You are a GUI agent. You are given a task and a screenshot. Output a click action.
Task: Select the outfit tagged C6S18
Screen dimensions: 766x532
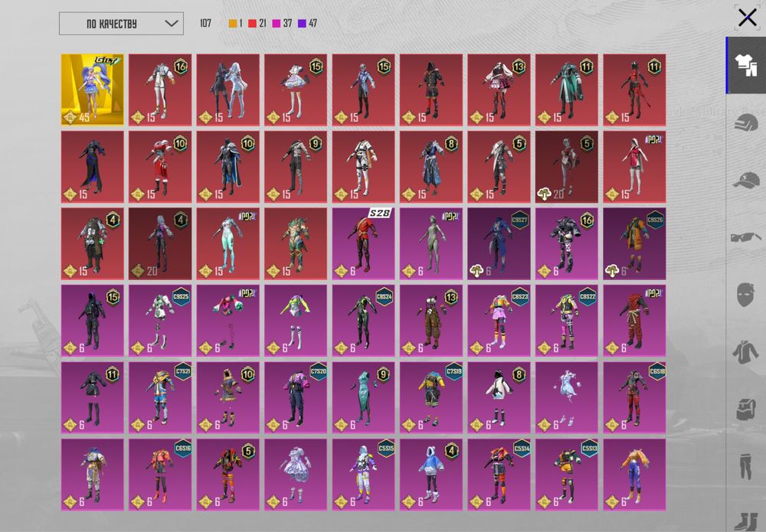(634, 397)
